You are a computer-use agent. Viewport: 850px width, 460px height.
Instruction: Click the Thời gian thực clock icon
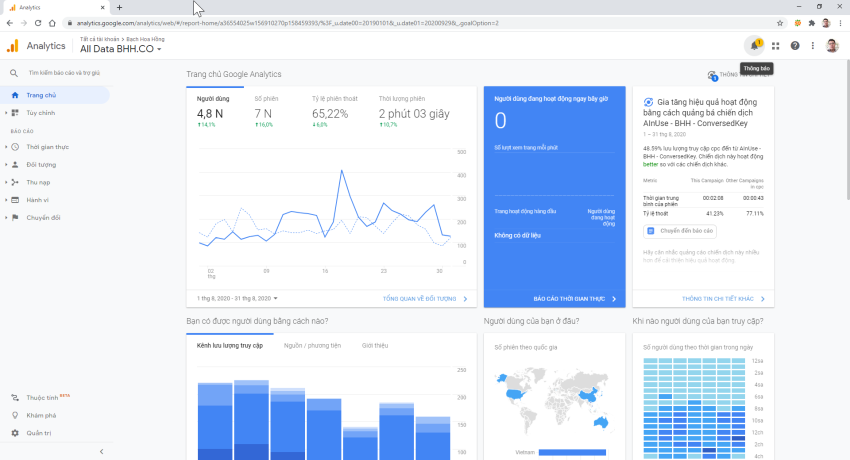tap(15, 147)
